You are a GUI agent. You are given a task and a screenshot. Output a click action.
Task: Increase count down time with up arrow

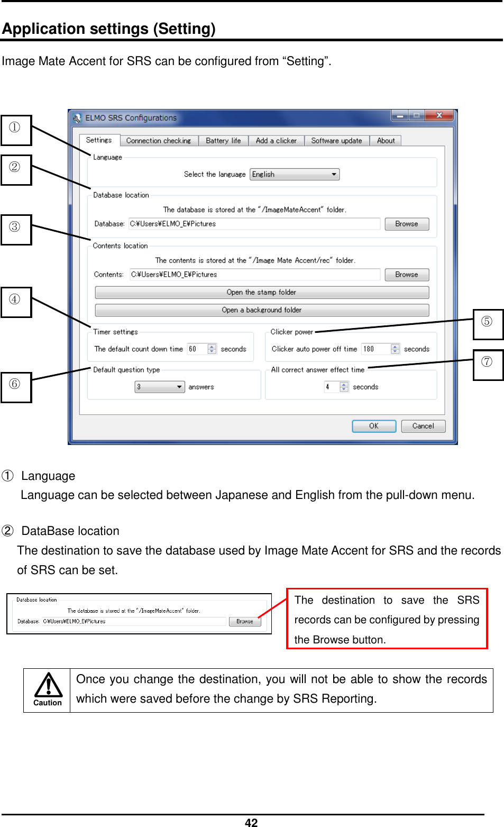point(212,347)
